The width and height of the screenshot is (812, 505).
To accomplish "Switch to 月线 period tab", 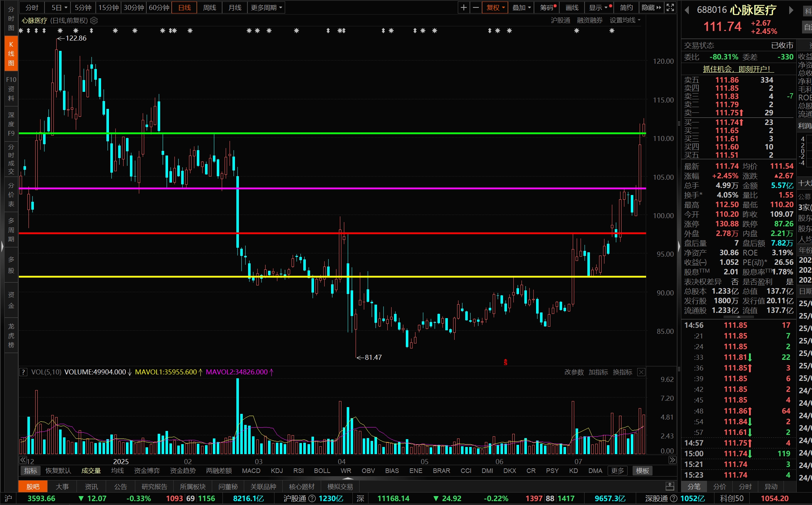I will pyautogui.click(x=235, y=7).
